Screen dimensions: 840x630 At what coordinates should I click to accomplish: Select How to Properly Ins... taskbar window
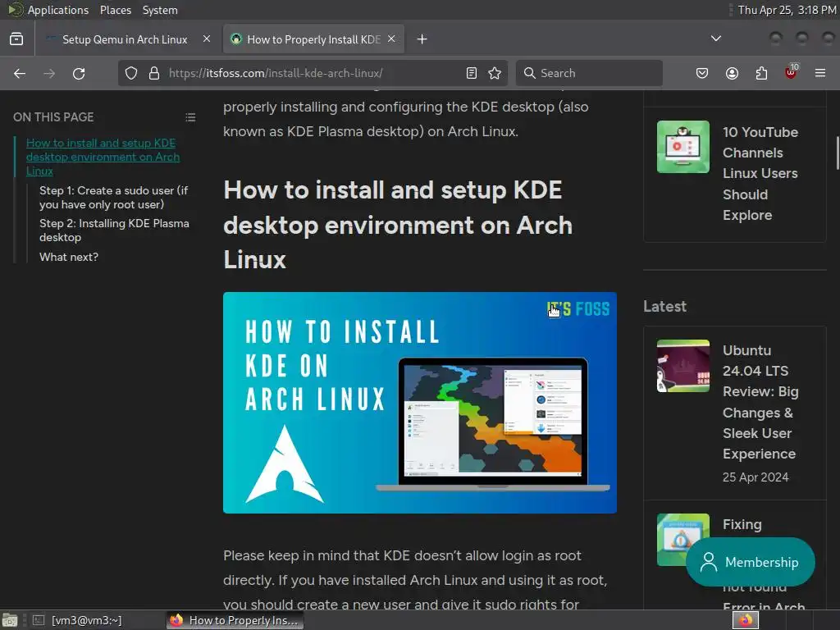[235, 620]
